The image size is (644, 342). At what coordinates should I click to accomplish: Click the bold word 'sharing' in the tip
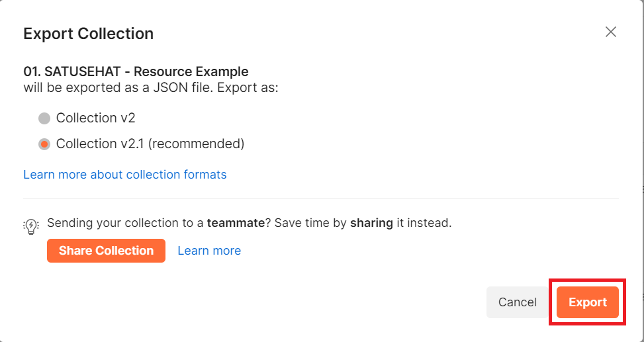(x=372, y=223)
